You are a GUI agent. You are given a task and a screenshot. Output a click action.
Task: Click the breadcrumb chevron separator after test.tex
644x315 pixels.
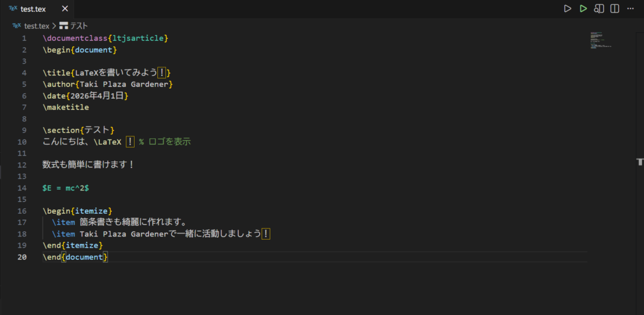[x=54, y=26]
